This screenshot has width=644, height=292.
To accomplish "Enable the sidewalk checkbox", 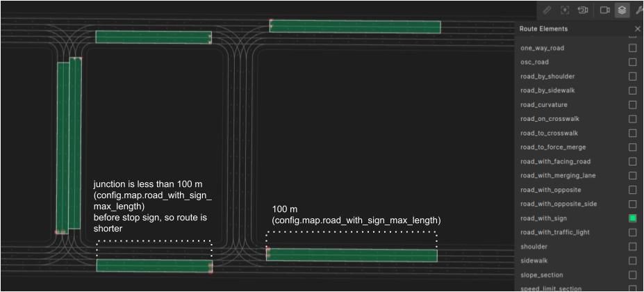I will pos(632,261).
